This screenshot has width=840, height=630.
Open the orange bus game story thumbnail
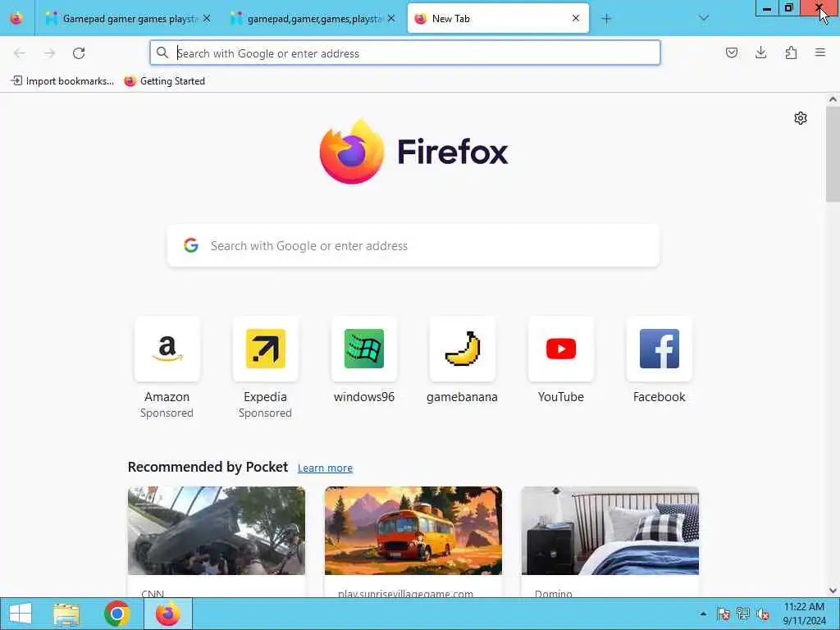(413, 531)
